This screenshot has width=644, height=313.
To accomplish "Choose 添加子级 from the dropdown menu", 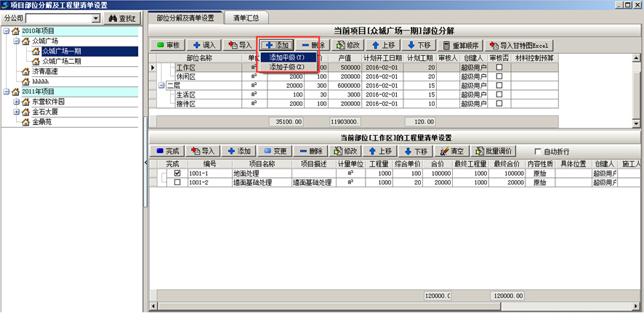I will pyautogui.click(x=288, y=67).
